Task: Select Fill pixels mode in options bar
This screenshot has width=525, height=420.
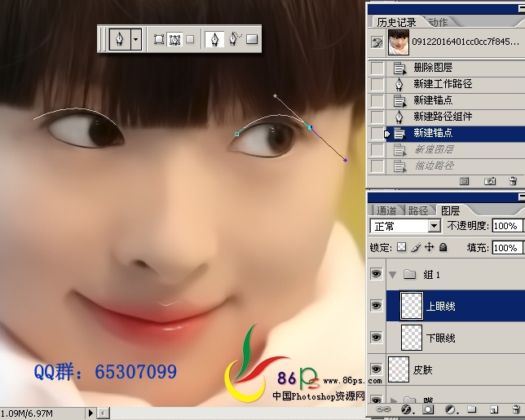Action: pyautogui.click(x=190, y=39)
